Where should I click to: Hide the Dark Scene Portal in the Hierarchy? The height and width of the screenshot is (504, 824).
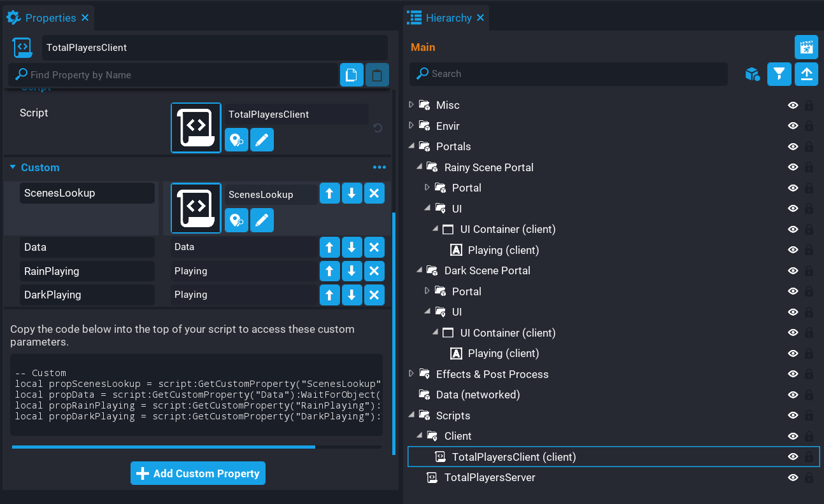793,270
